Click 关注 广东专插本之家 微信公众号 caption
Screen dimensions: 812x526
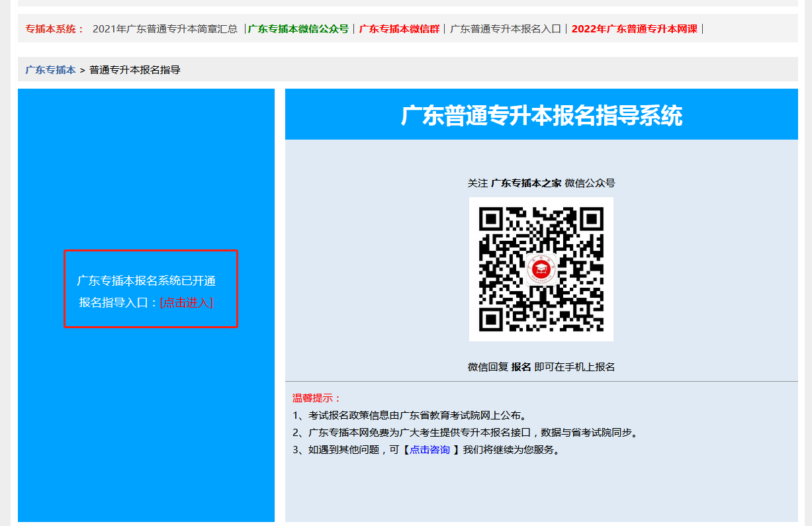click(x=541, y=183)
